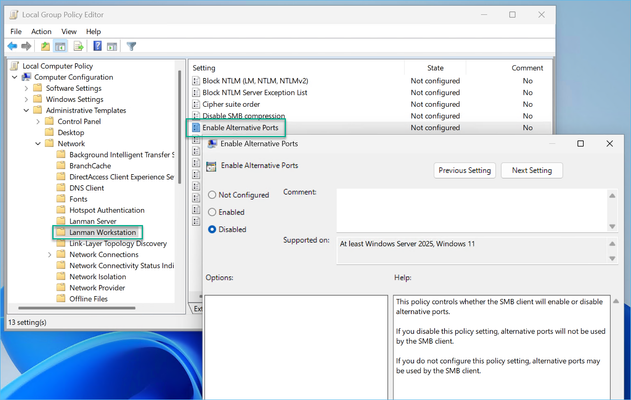Click the Help text scrollbar up arrow
Image resolution: width=631 pixels, height=400 pixels.
[616, 301]
